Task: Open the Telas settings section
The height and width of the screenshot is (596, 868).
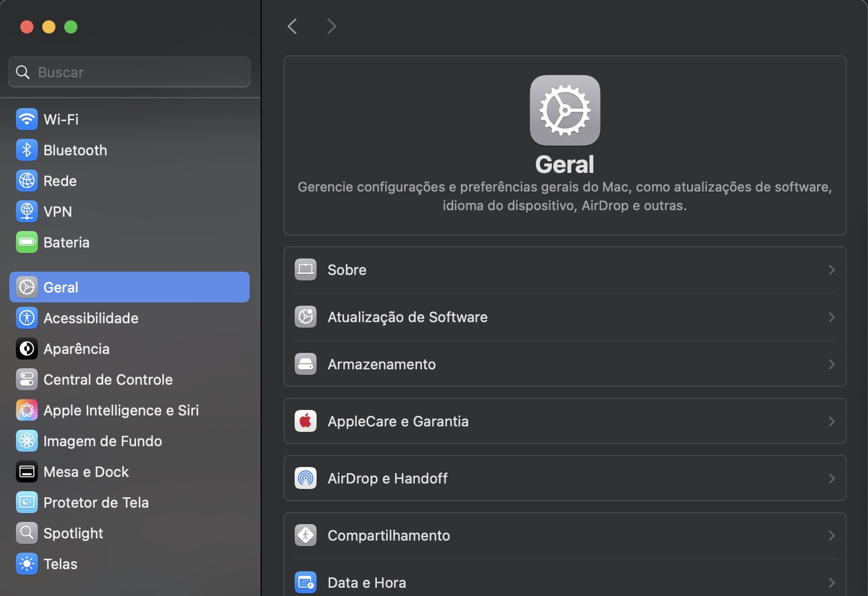Action: point(129,564)
